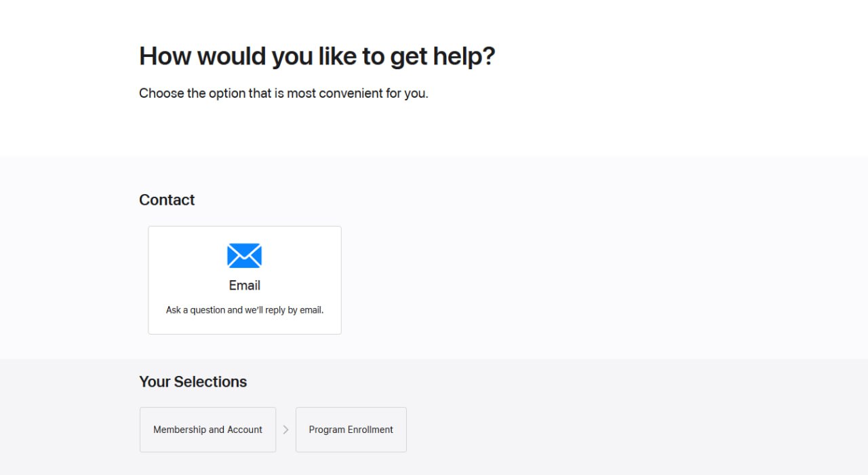Screen dimensions: 868x475
Task: Click the chevron arrow between selection breadcrumbs
Action: click(x=285, y=430)
